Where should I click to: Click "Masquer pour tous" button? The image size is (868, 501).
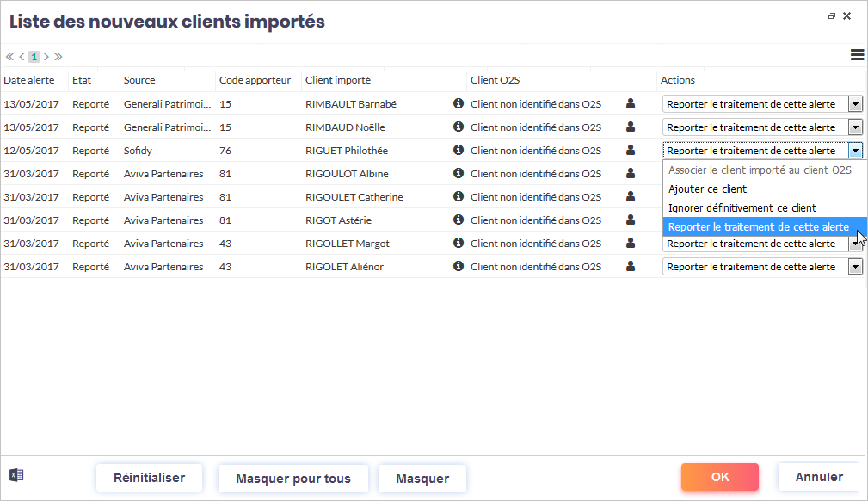coord(292,479)
